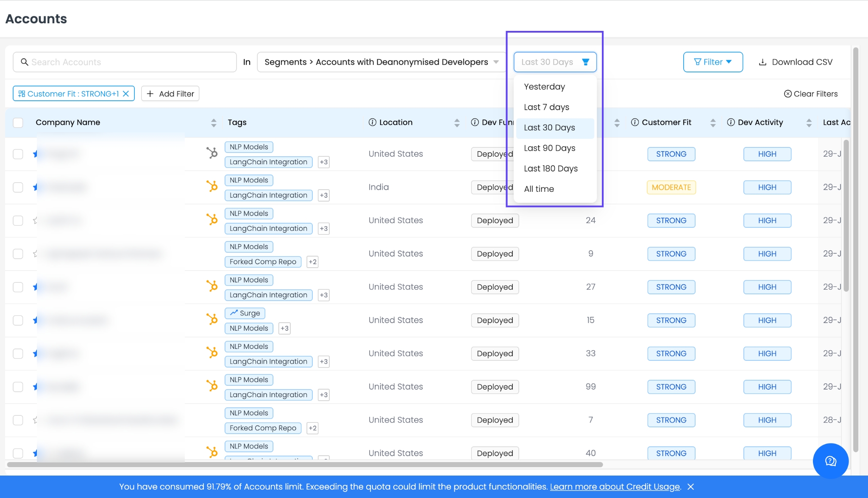Sort by Company Name arrows
Viewport: 868px width, 498px height.
point(214,123)
